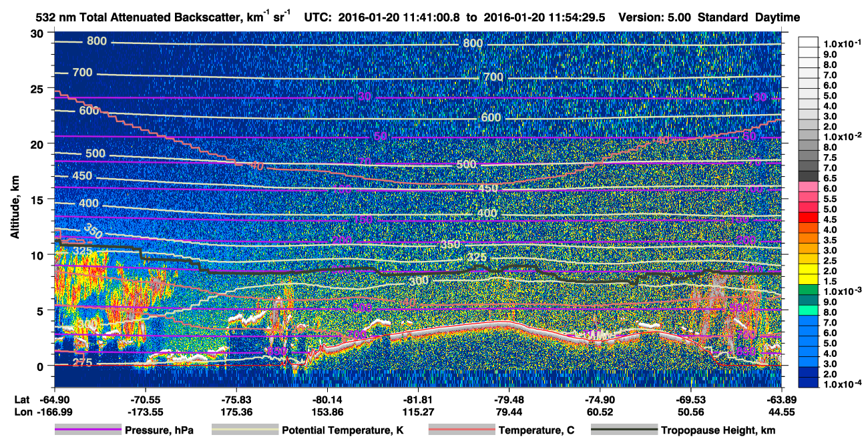Viewport: 868px width, 445px height.
Task: Click the 'Potential Temperature, K' legend label
Action: click(341, 430)
